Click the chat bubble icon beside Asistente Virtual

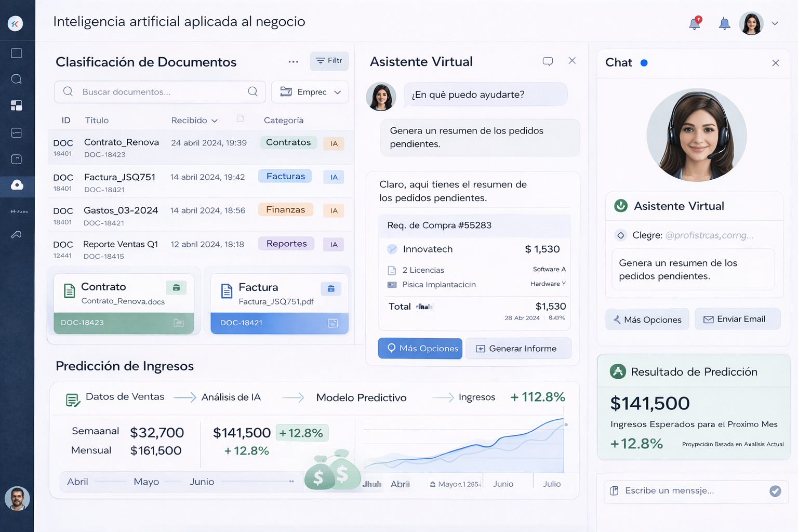[x=548, y=61]
